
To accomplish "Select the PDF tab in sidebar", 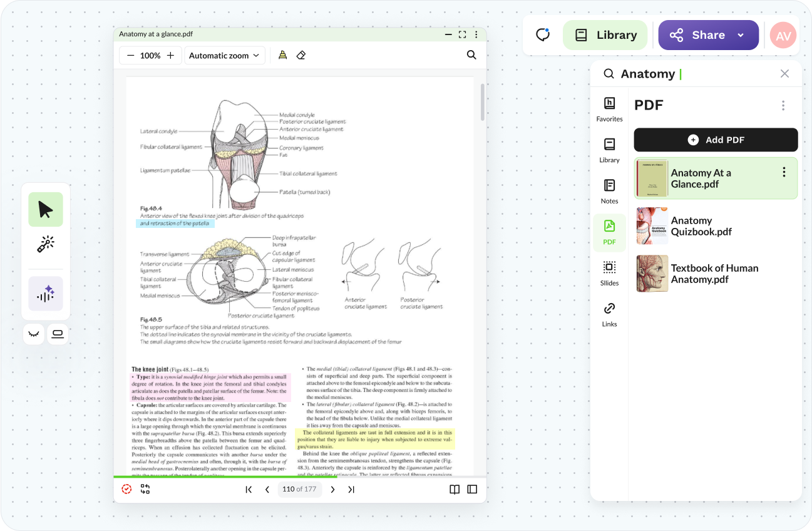I will (x=609, y=232).
